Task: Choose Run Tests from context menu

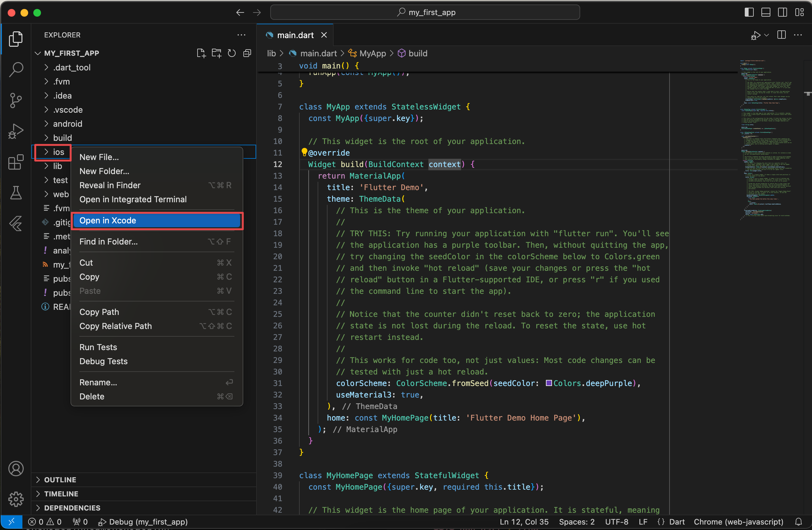Action: tap(157, 347)
